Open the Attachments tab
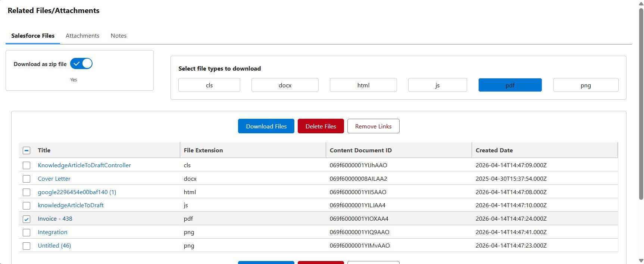This screenshot has width=644, height=264. tap(82, 36)
